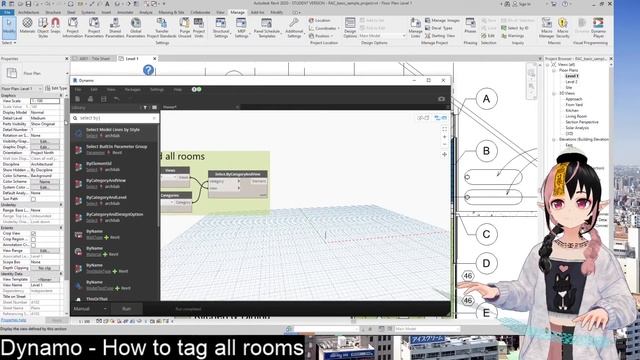Viewport: 640px width, 360px height.
Task: Click Edit Type in Properties panel
Action: [56, 88]
